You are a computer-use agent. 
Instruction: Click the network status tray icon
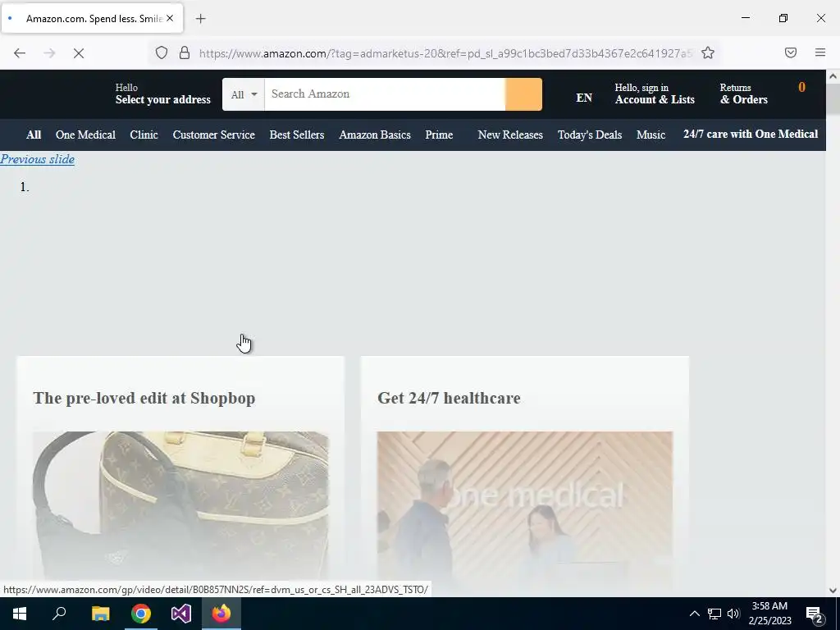tap(714, 614)
